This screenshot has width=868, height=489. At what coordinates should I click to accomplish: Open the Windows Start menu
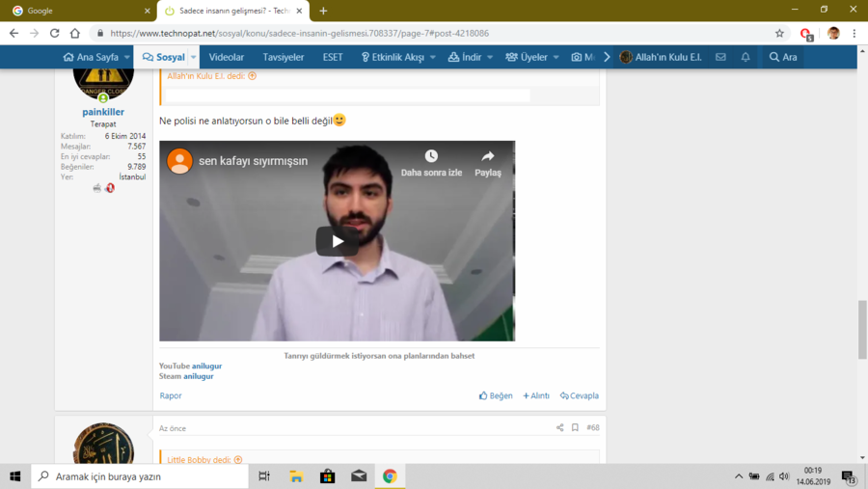(14, 476)
